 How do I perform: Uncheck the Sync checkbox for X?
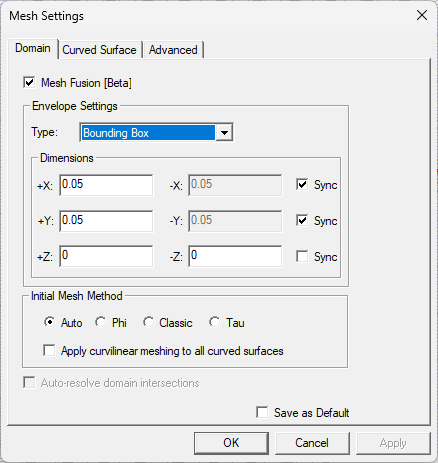[x=302, y=184]
